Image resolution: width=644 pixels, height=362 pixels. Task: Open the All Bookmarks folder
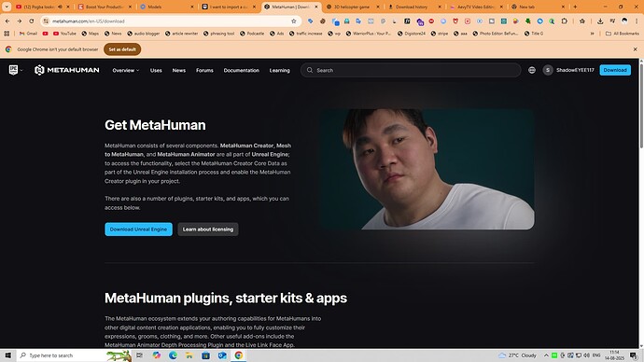coord(623,34)
